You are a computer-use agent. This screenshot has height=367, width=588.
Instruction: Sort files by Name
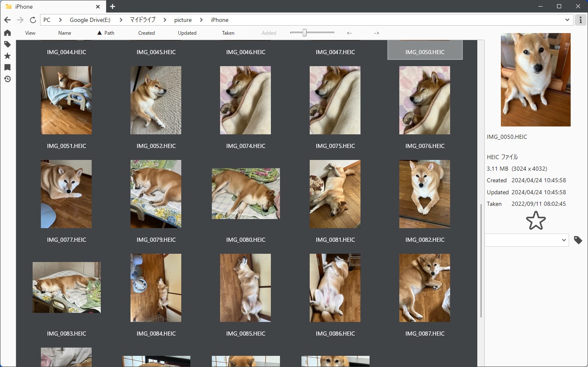pos(64,33)
